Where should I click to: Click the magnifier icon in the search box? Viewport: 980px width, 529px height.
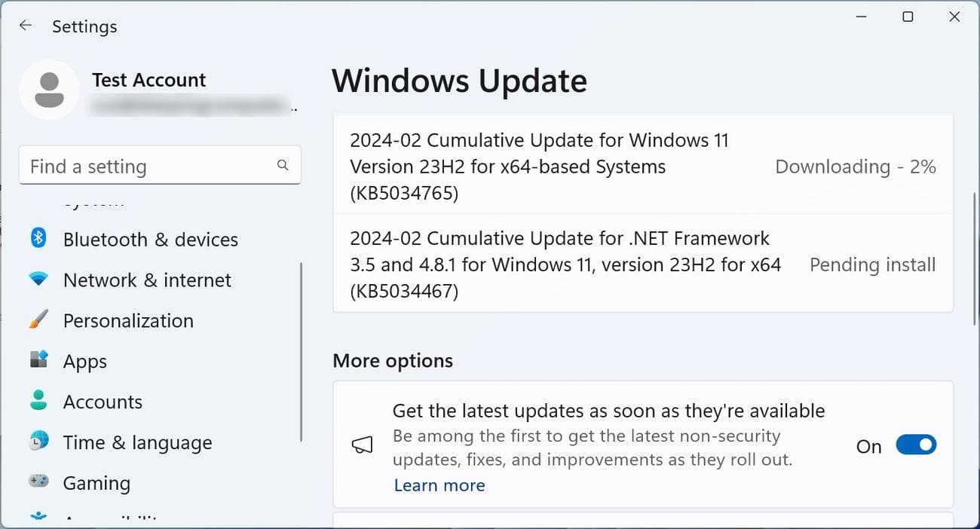[x=282, y=164]
